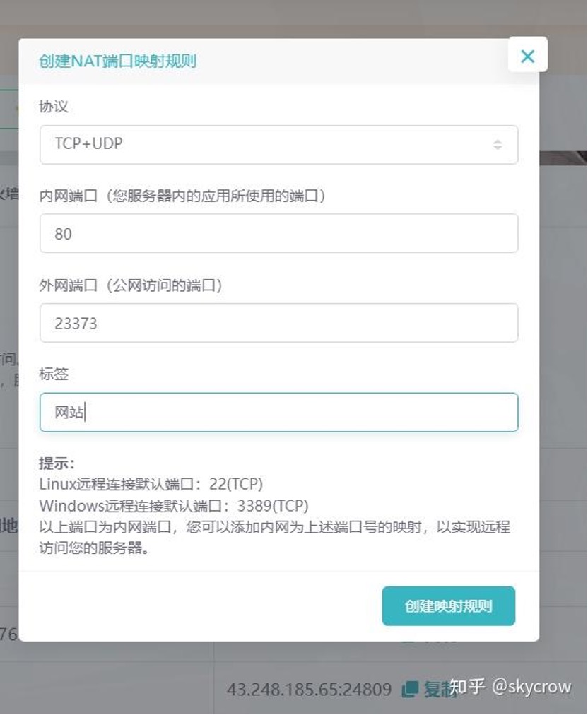Open the 协议 TCP+UDP dropdown
Screen dimensions: 588x715
(x=278, y=145)
